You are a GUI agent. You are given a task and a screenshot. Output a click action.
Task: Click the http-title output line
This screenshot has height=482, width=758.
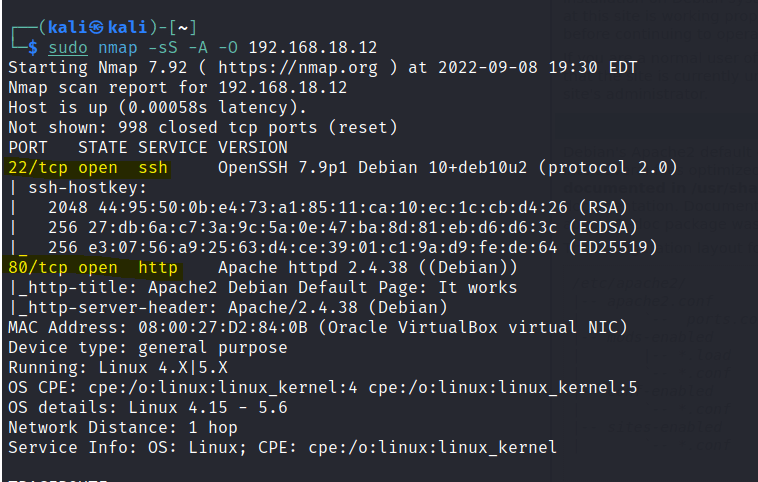click(263, 288)
